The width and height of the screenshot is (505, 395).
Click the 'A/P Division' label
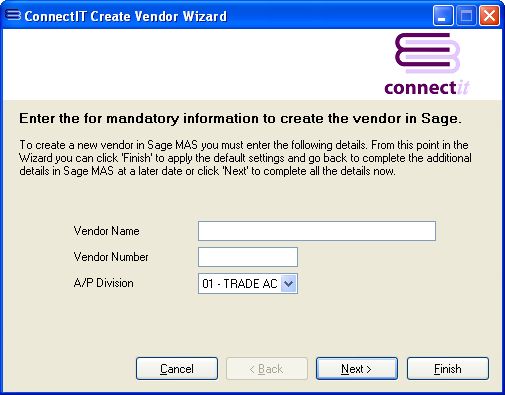[103, 283]
